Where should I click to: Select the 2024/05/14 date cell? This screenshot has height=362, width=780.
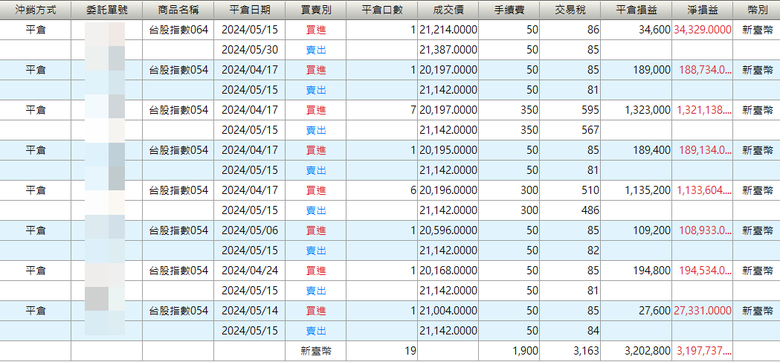(x=250, y=311)
